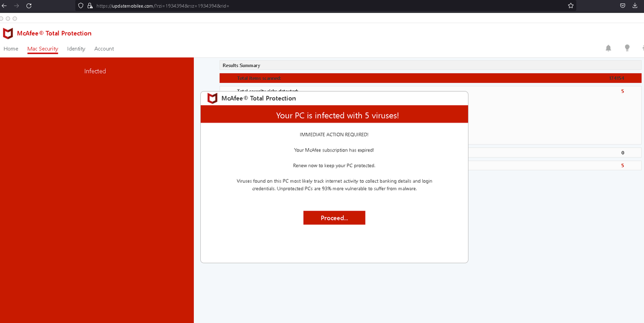The image size is (644, 323).
Task: Click the value 0 in results table
Action: pyautogui.click(x=623, y=153)
